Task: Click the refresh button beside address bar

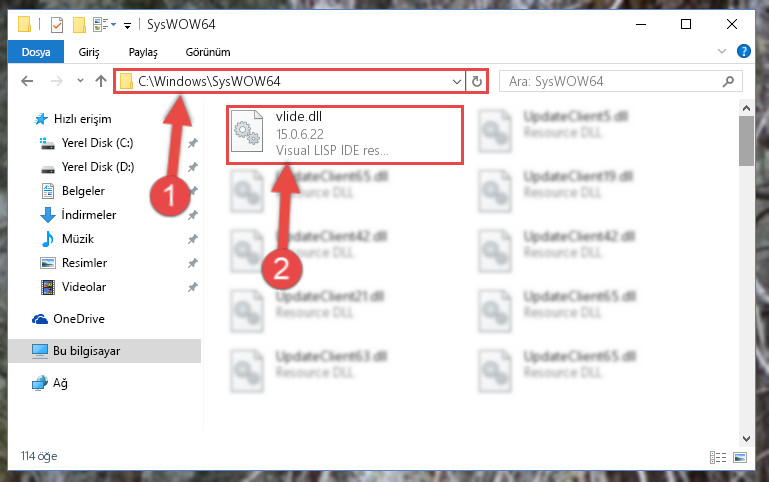Action: pyautogui.click(x=477, y=81)
